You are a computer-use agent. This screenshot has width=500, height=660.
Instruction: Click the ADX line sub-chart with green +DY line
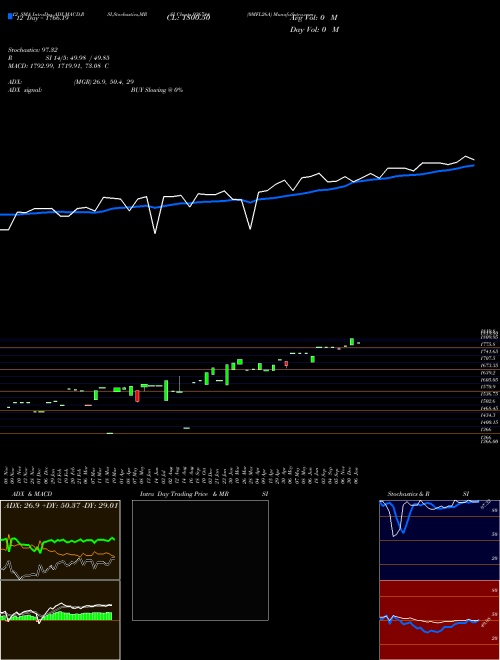pos(60,540)
